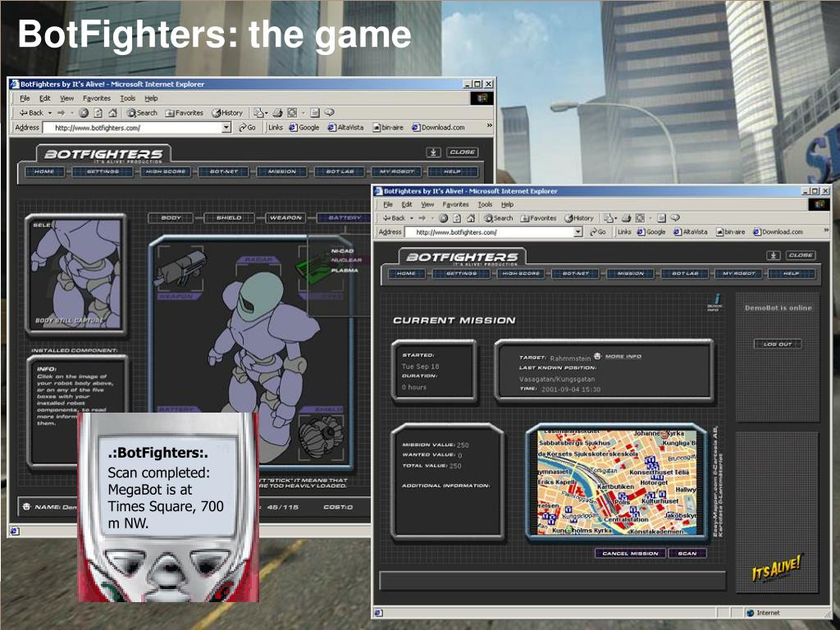Select WEAPON tab in Bot Lab
The image size is (840, 630).
(285, 218)
